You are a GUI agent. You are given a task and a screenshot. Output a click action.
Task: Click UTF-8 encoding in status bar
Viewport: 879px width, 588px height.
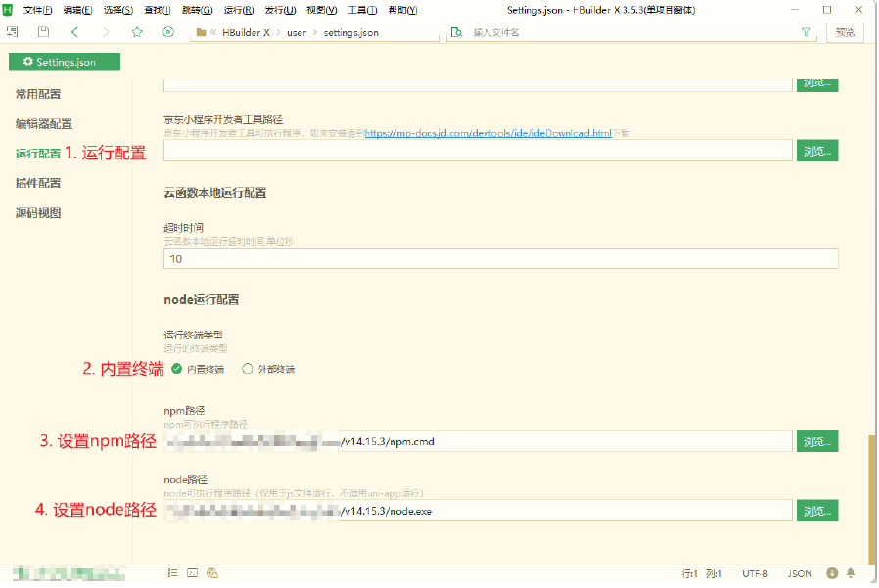pos(755,573)
